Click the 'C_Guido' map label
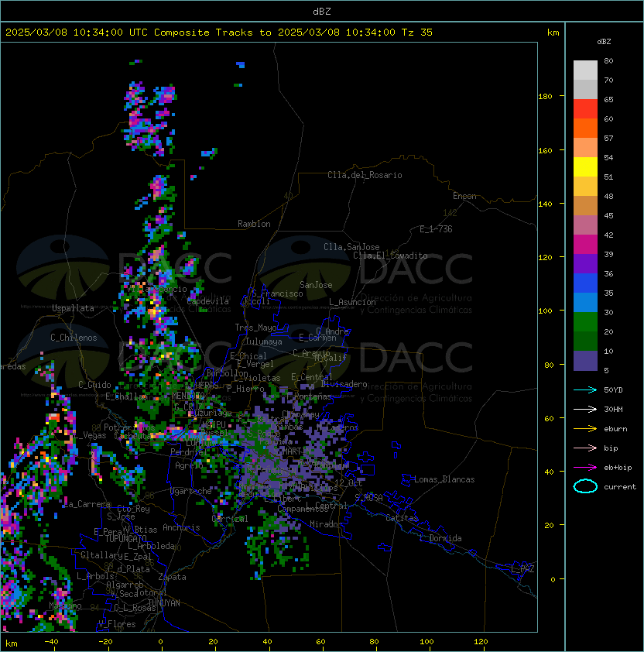 (x=94, y=385)
